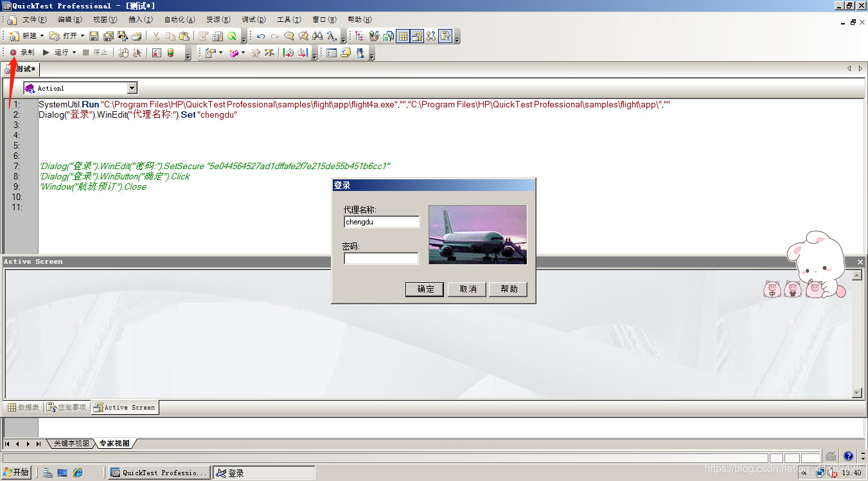Screen dimensions: 868x481
Task: Open the 调试(D) menu
Action: pyautogui.click(x=254, y=20)
